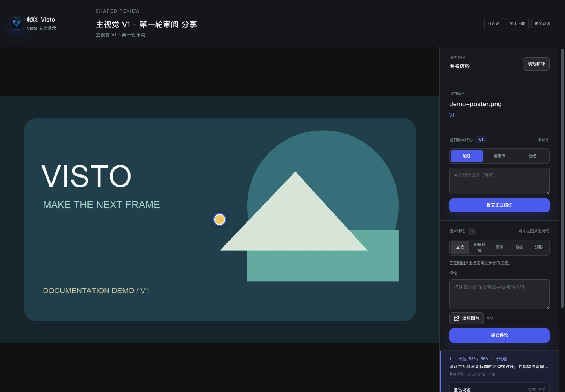Click the poster preview image
565x392 pixels.
point(220,220)
